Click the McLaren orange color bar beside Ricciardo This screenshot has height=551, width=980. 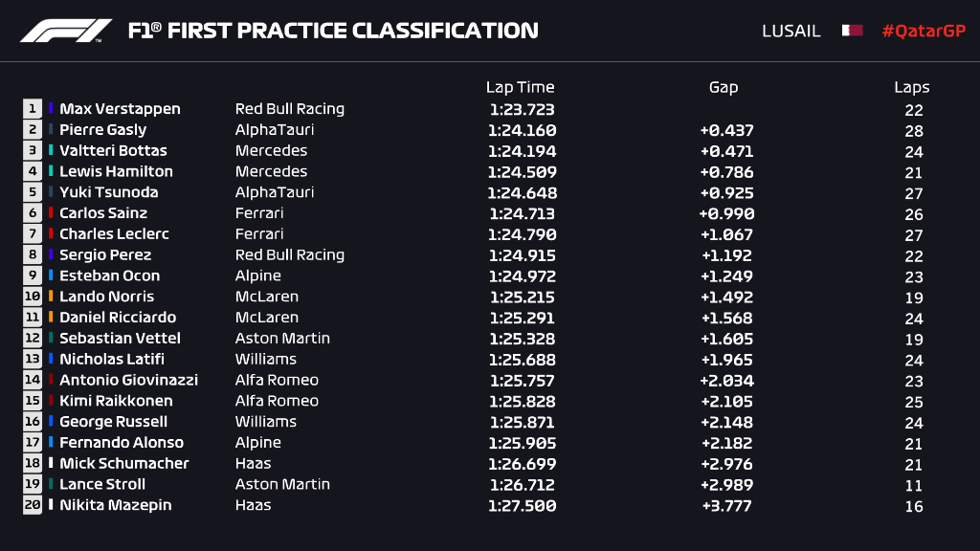[52, 318]
